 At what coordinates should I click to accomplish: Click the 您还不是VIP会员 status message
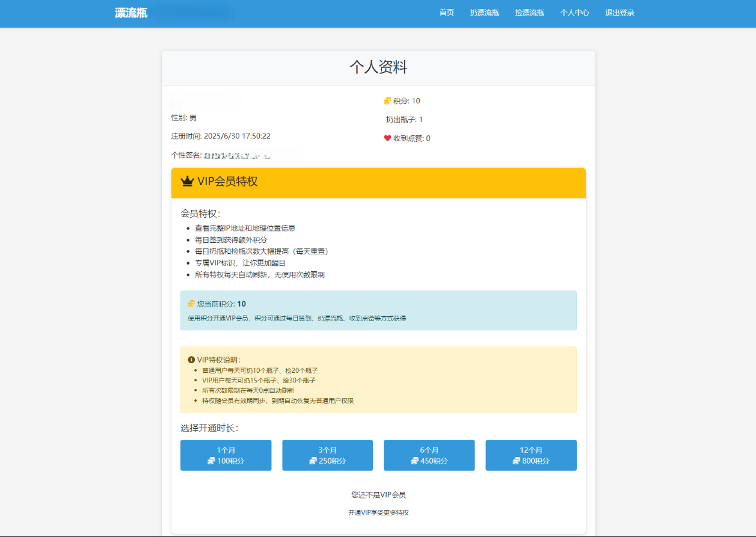(x=378, y=495)
